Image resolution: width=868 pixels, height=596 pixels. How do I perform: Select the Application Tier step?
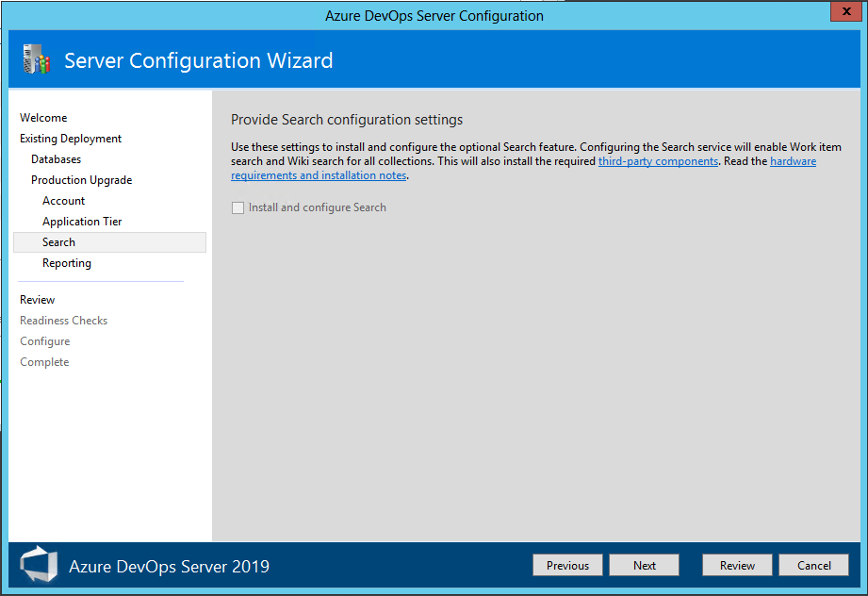click(85, 221)
